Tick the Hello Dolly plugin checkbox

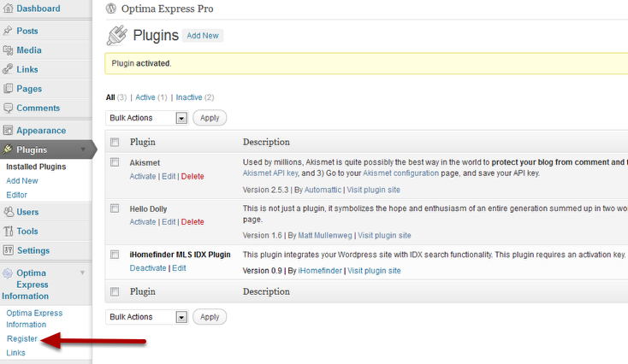(115, 208)
